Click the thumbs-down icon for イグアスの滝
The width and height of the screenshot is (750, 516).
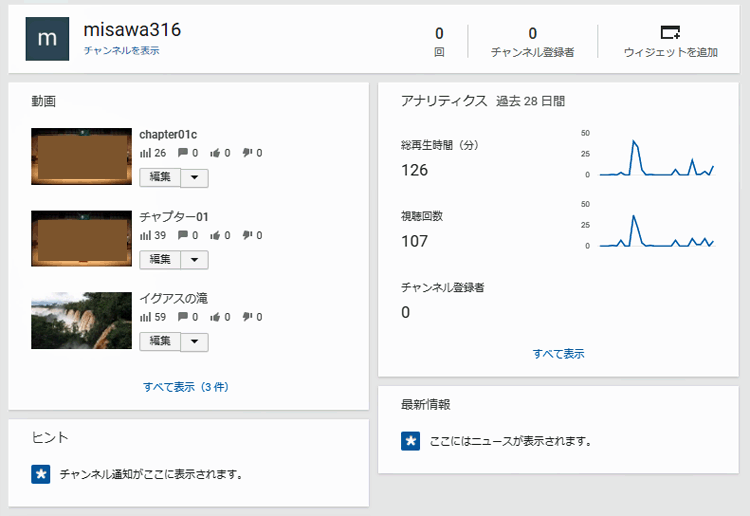247,317
